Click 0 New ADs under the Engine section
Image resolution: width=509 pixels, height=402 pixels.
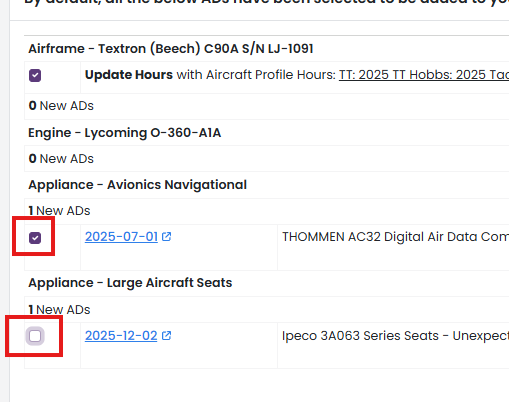coord(61,159)
